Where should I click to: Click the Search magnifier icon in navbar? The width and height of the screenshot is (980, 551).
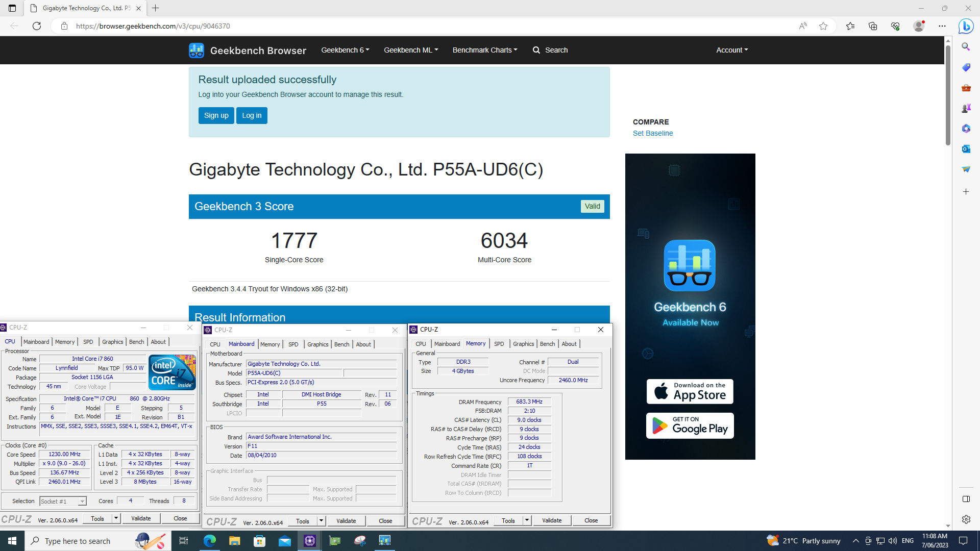536,50
